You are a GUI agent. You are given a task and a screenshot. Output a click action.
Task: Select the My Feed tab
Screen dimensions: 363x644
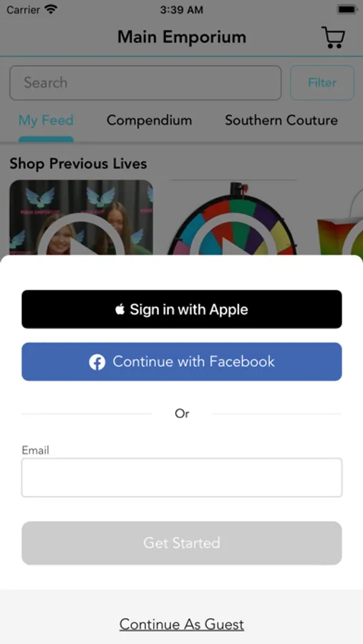coord(46,120)
